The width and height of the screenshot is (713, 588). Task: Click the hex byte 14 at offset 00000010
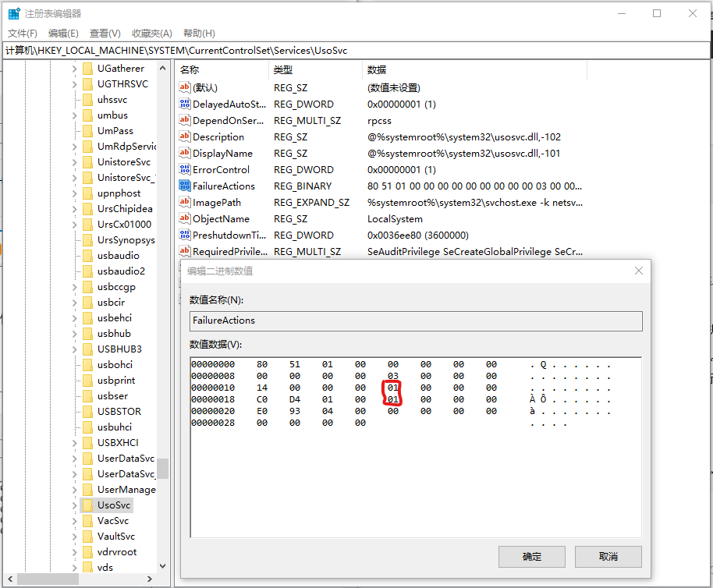click(262, 388)
